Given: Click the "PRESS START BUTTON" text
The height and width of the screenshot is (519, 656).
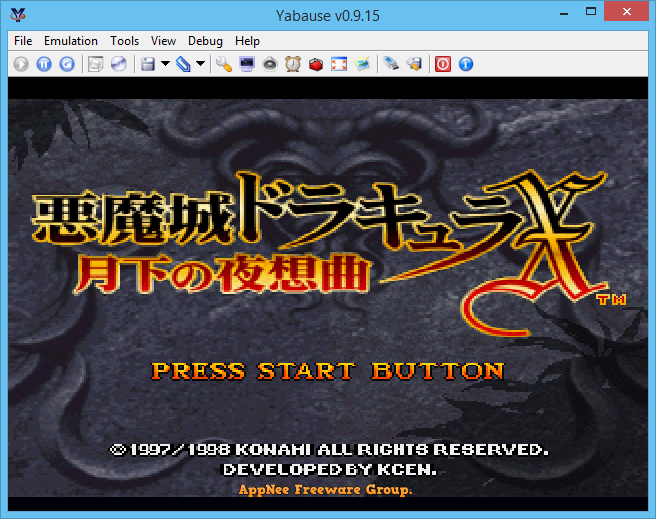Looking at the screenshot, I should tap(328, 371).
